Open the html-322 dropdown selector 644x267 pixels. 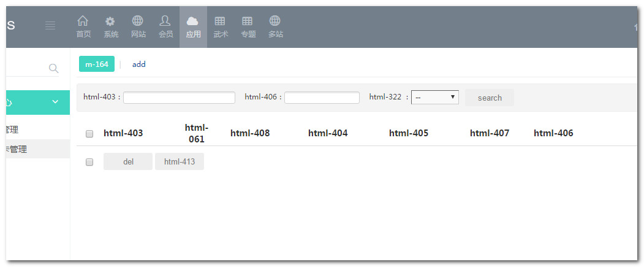tap(434, 98)
